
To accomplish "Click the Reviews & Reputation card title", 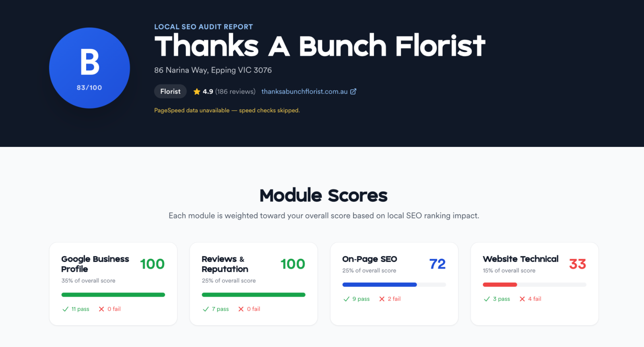I will [x=225, y=264].
